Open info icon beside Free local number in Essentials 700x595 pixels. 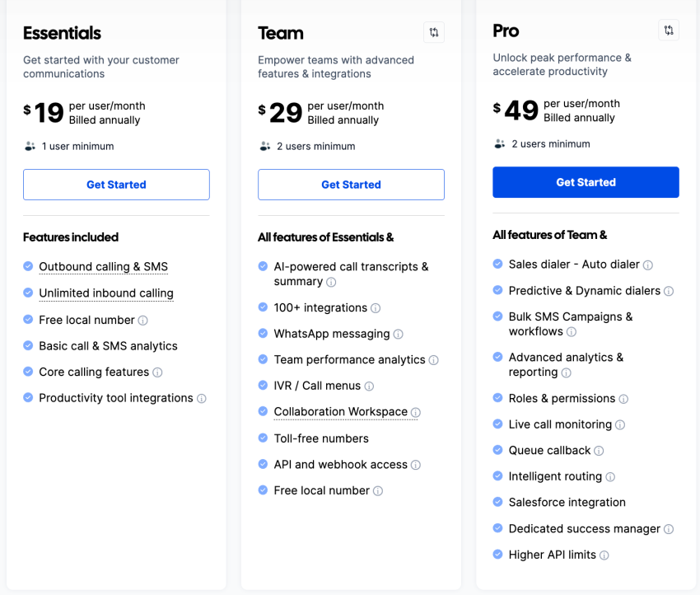point(142,321)
